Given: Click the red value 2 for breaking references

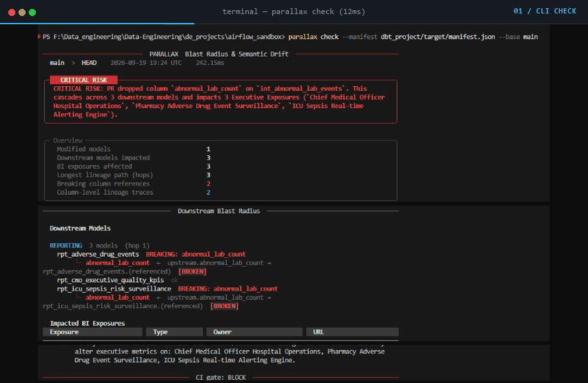Looking at the screenshot, I should point(208,183).
